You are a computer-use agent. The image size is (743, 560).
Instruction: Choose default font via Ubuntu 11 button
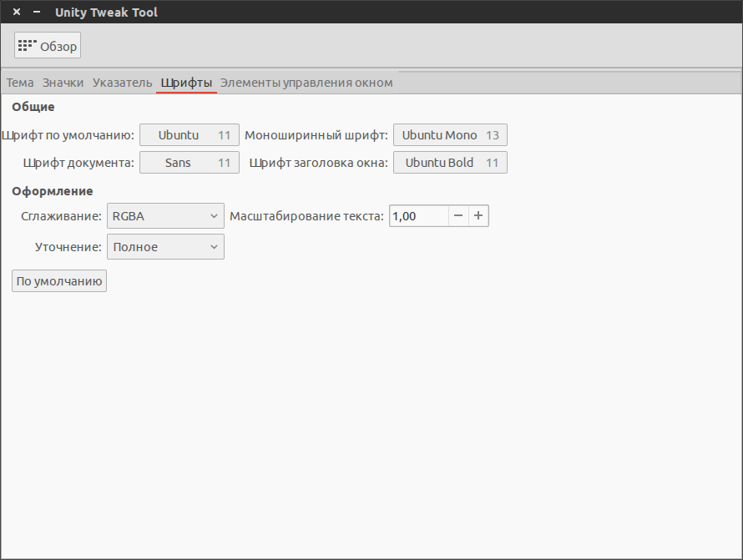(x=190, y=135)
